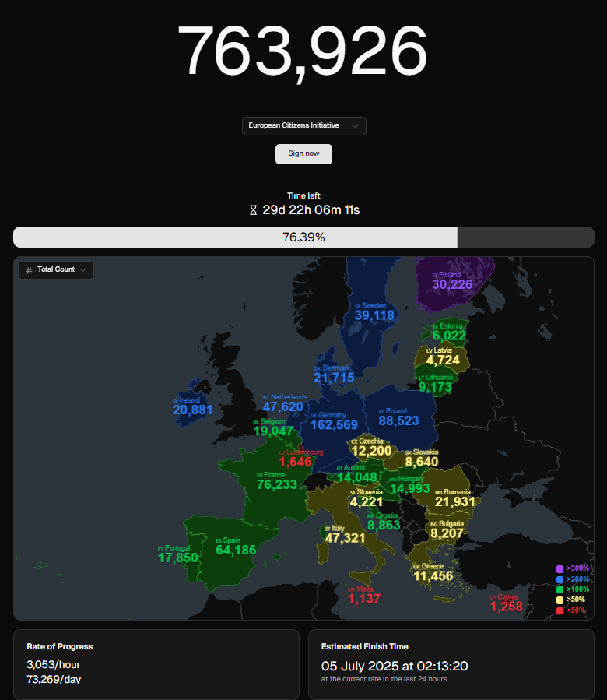
Task: Click the 3,053/hour rate value
Action: (x=54, y=665)
